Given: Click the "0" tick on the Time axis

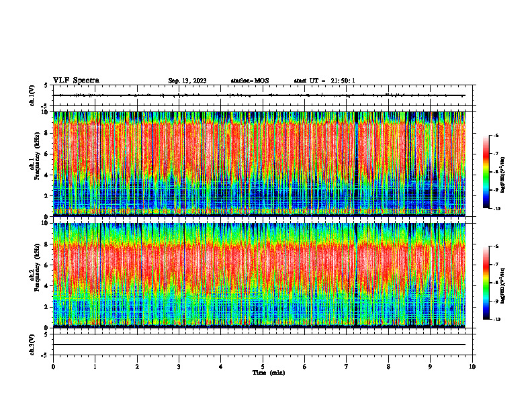Looking at the screenshot, I should coord(53,367).
